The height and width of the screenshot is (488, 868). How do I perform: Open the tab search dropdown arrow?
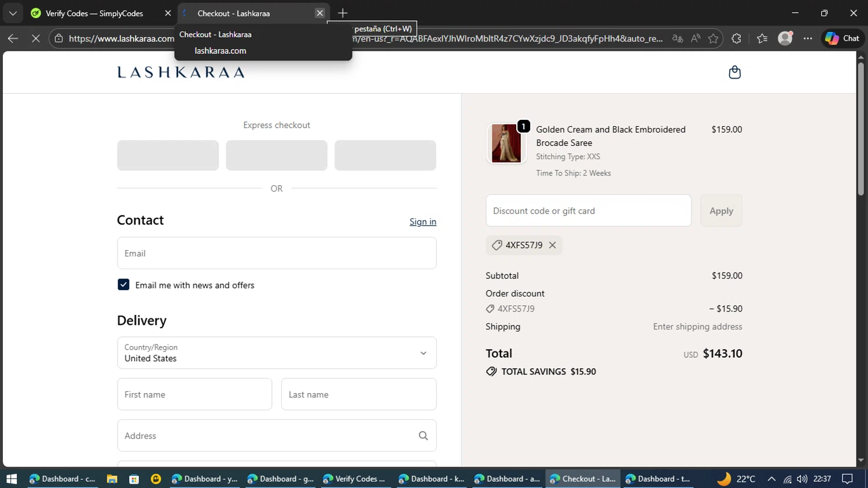click(x=13, y=13)
